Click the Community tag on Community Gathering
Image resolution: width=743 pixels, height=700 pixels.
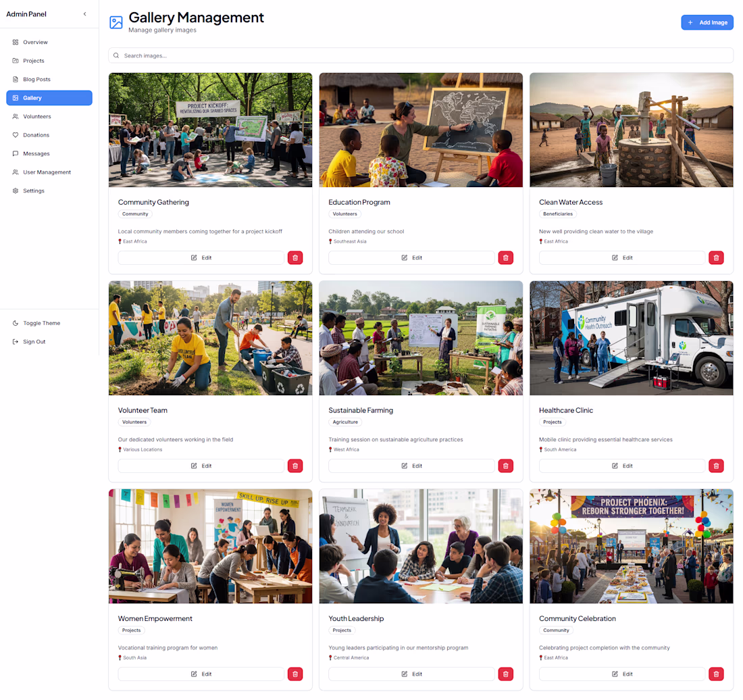(135, 214)
